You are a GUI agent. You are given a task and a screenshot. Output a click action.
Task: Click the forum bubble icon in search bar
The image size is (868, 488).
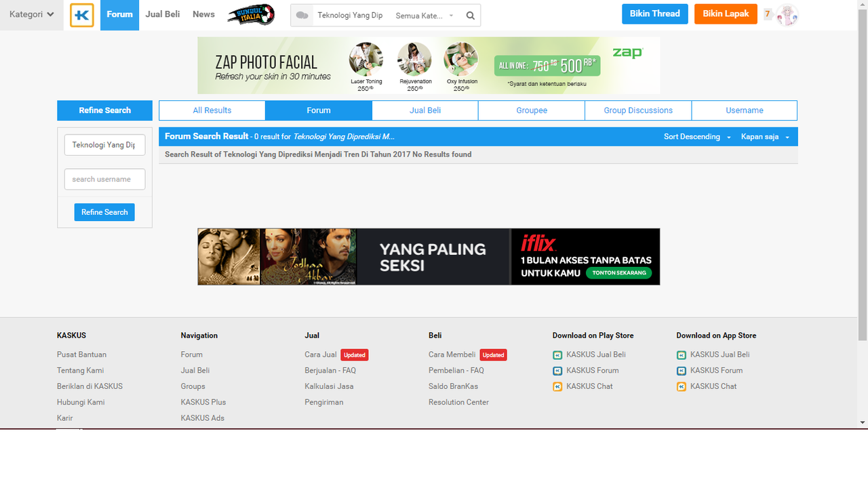tap(302, 16)
